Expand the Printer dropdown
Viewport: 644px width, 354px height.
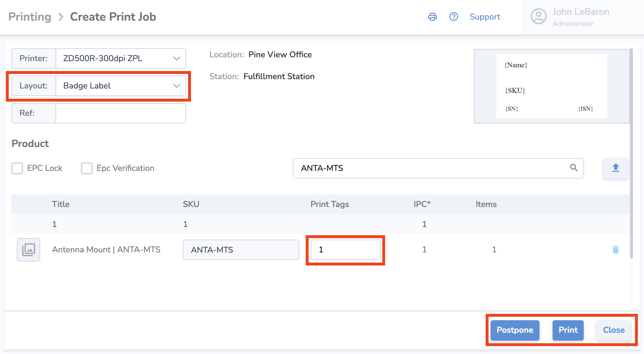pyautogui.click(x=121, y=59)
